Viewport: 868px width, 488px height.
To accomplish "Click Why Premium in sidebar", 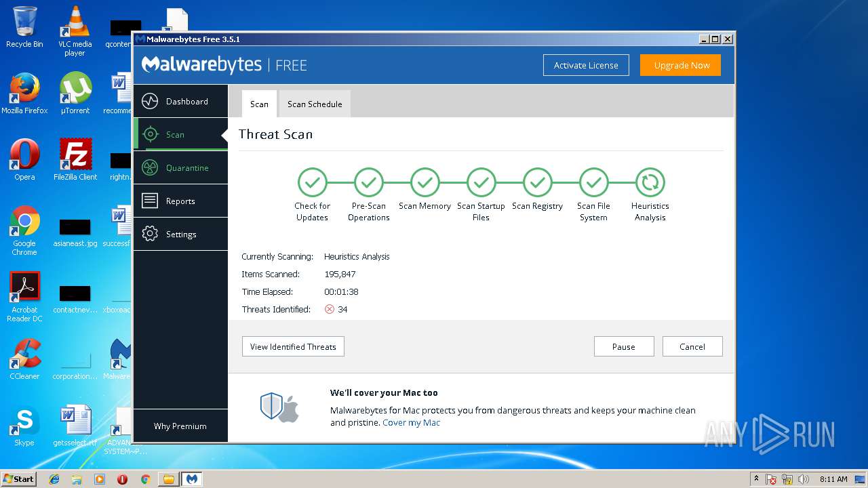I will tap(180, 426).
